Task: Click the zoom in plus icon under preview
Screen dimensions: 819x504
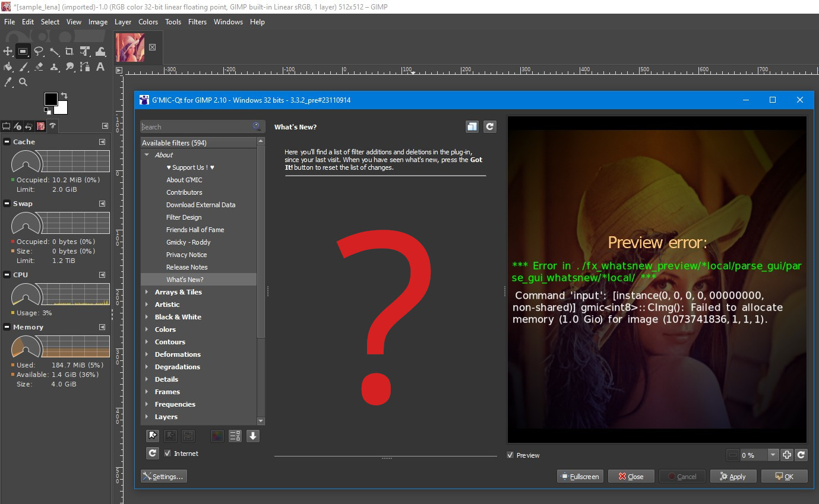Action: [x=787, y=455]
